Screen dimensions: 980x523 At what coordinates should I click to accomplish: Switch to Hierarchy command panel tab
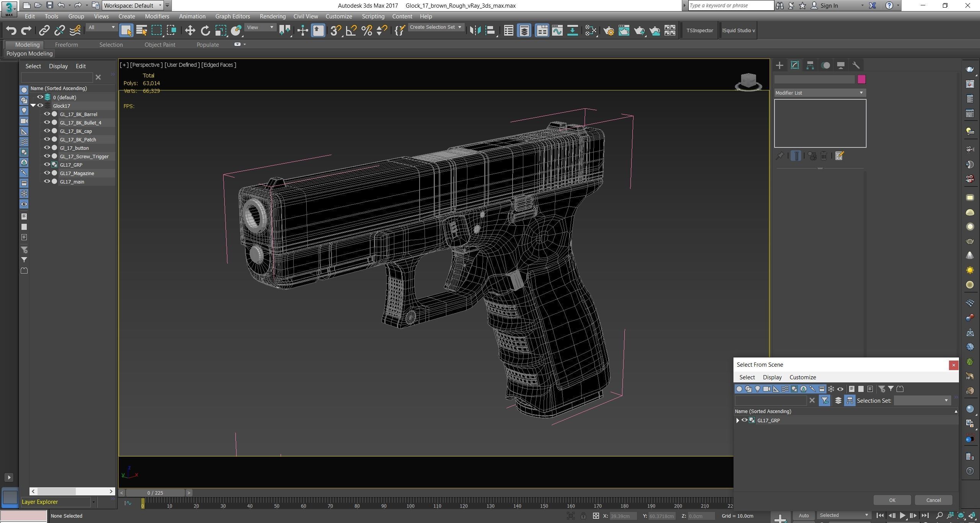pos(810,66)
